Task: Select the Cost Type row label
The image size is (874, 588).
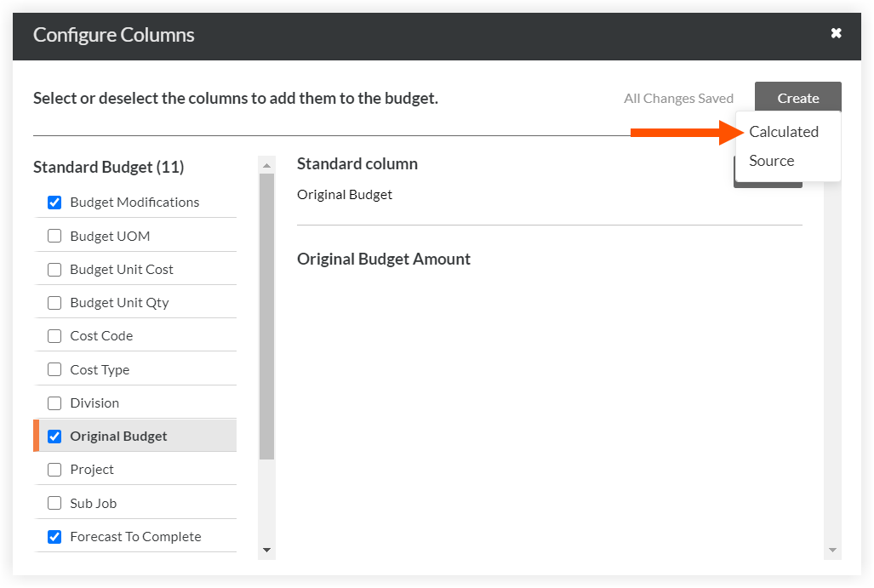Action: click(x=100, y=370)
